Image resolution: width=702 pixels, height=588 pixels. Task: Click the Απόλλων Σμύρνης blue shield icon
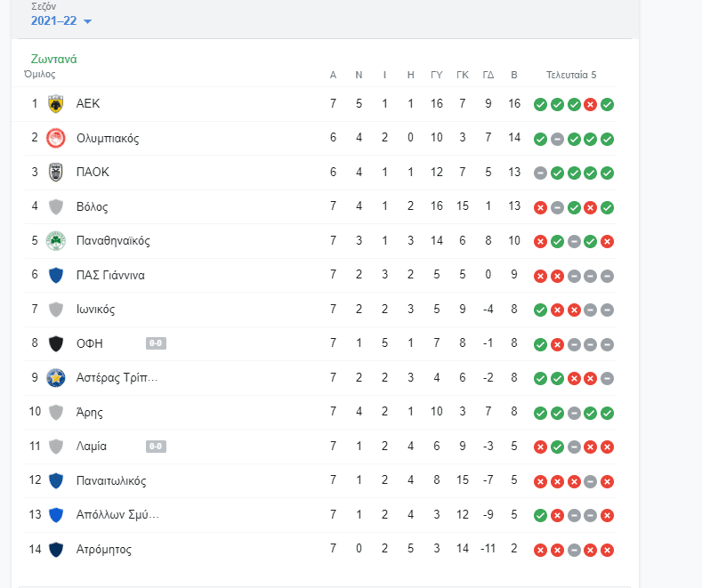pos(56,515)
